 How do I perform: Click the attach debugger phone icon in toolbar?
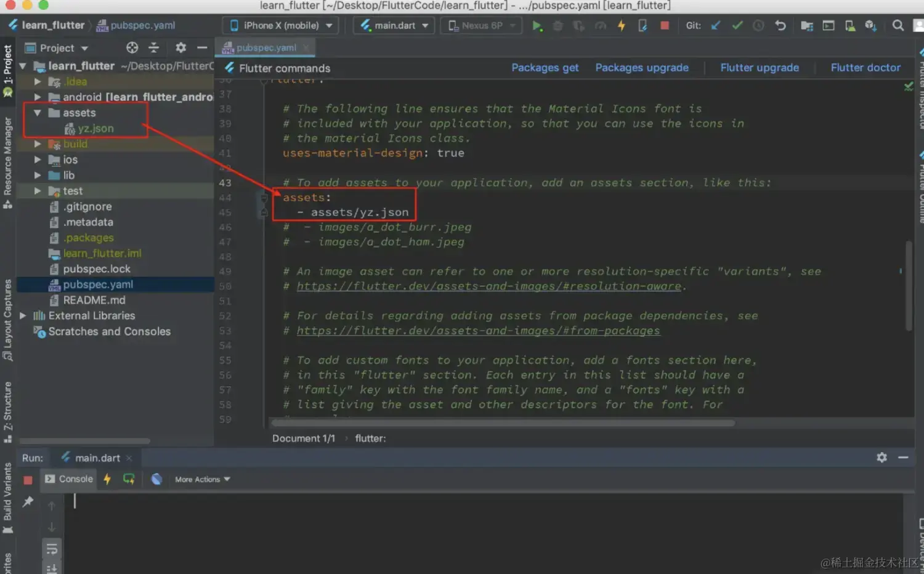coord(642,26)
